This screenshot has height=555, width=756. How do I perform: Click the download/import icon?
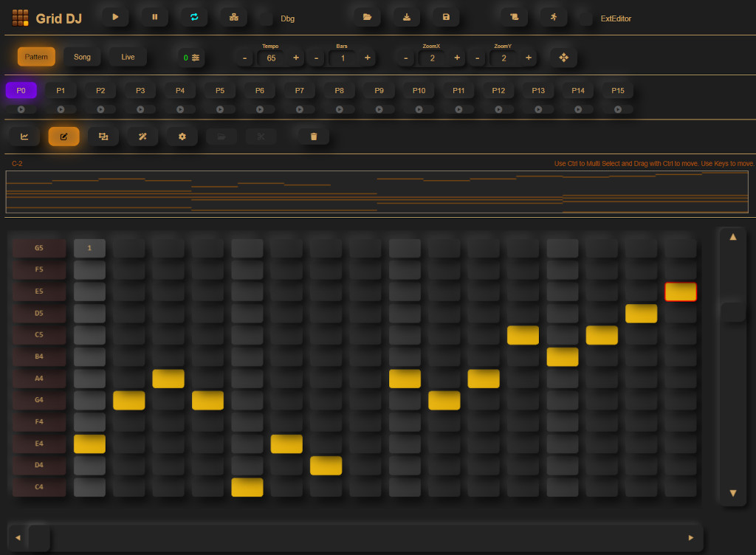pyautogui.click(x=406, y=17)
